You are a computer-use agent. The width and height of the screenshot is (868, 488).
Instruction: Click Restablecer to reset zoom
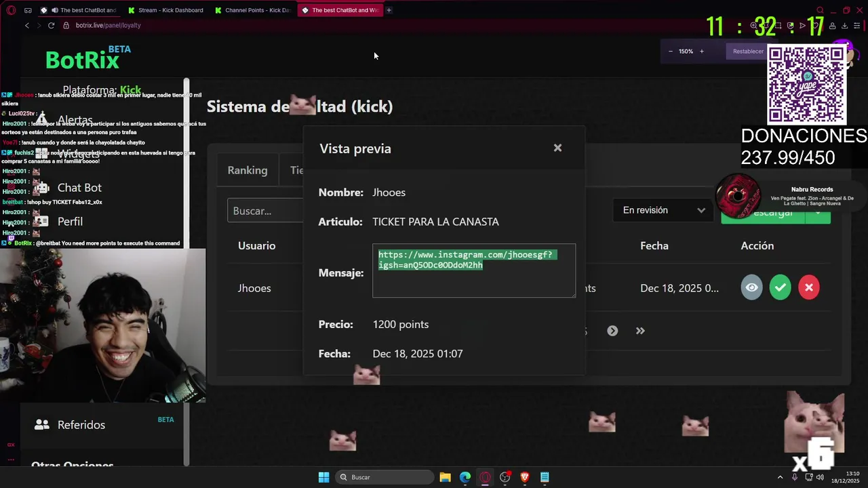pos(748,52)
